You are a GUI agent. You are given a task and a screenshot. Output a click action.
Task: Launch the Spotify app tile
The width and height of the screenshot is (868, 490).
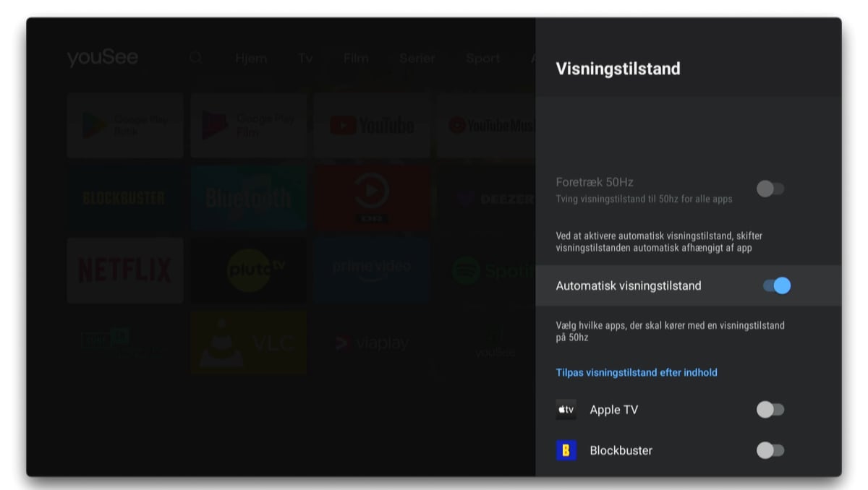coord(487,270)
